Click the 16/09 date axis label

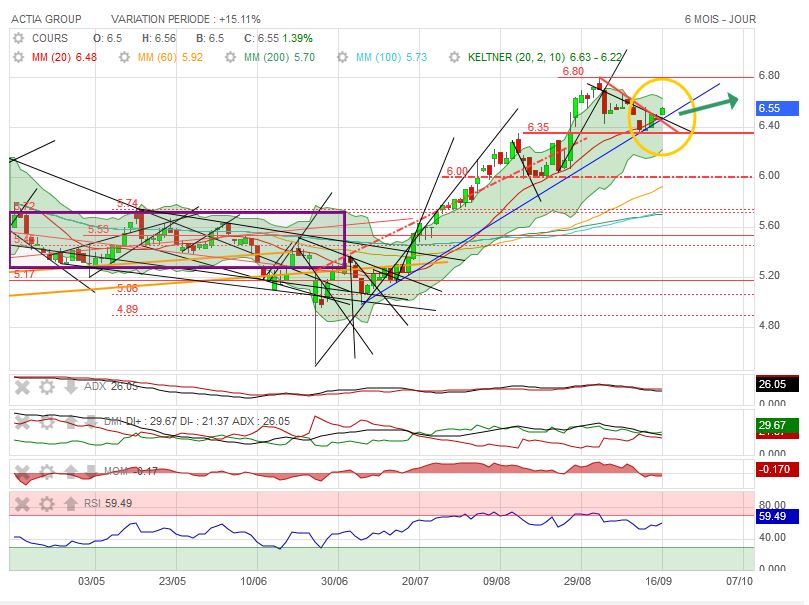point(658,581)
